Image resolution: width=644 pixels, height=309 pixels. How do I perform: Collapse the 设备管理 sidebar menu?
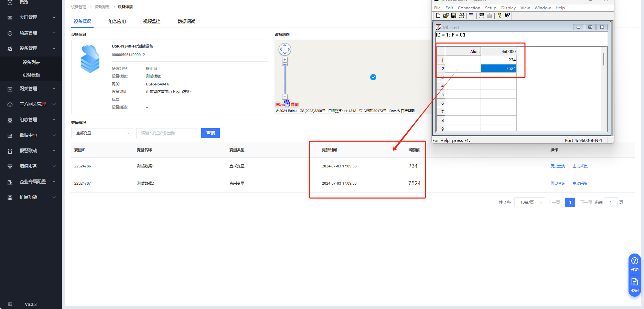31,49
